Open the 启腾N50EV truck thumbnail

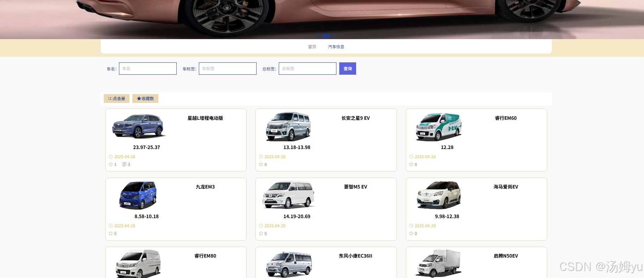(x=439, y=264)
